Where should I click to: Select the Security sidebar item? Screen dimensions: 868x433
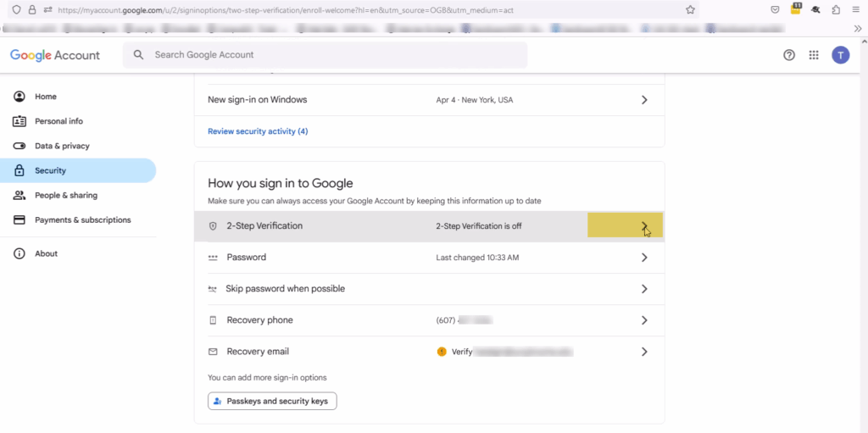78,170
